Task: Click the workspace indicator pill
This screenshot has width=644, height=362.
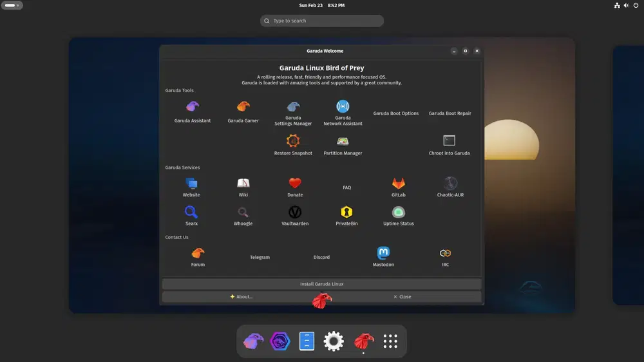Action: [12, 5]
